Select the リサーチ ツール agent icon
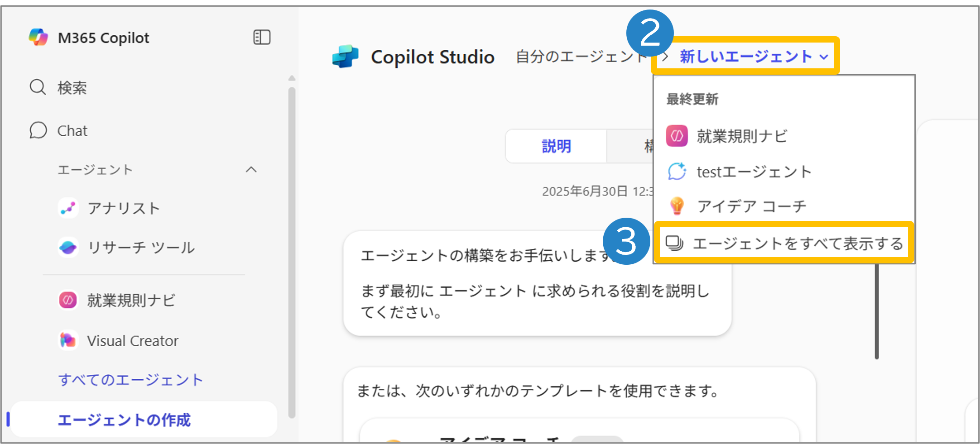The image size is (980, 444). point(68,248)
